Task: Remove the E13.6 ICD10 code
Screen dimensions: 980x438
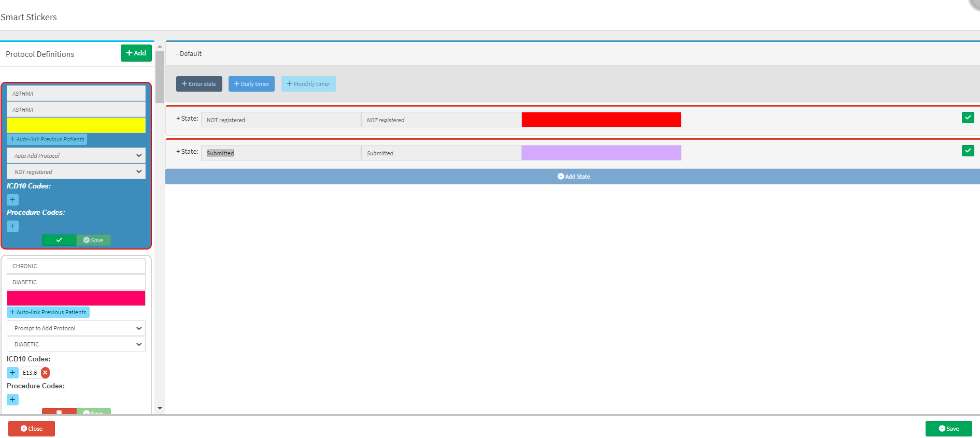Action: click(x=45, y=373)
